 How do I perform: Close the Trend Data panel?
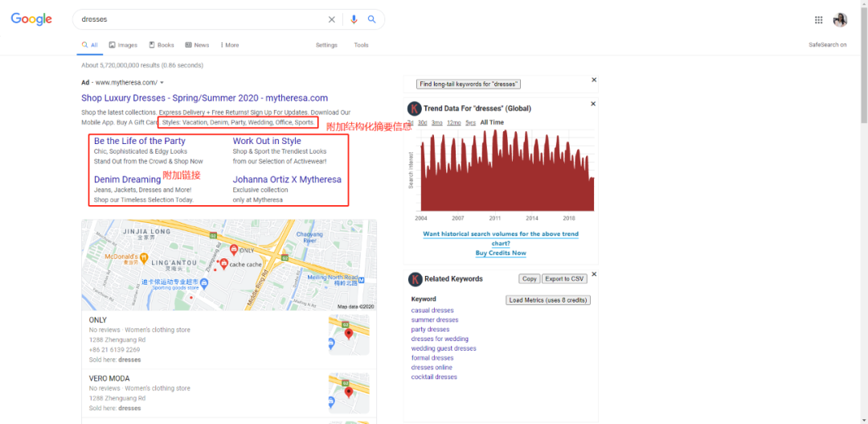594,104
